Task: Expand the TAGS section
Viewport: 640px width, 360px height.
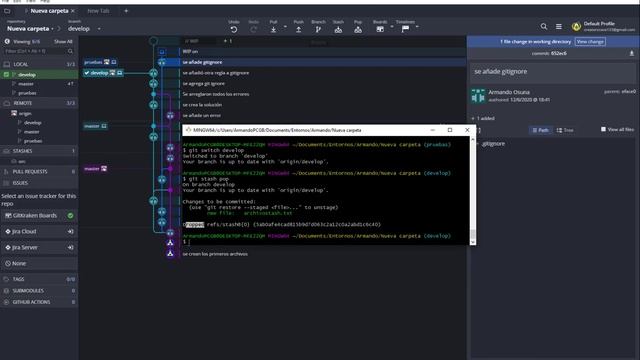Action: click(x=39, y=279)
